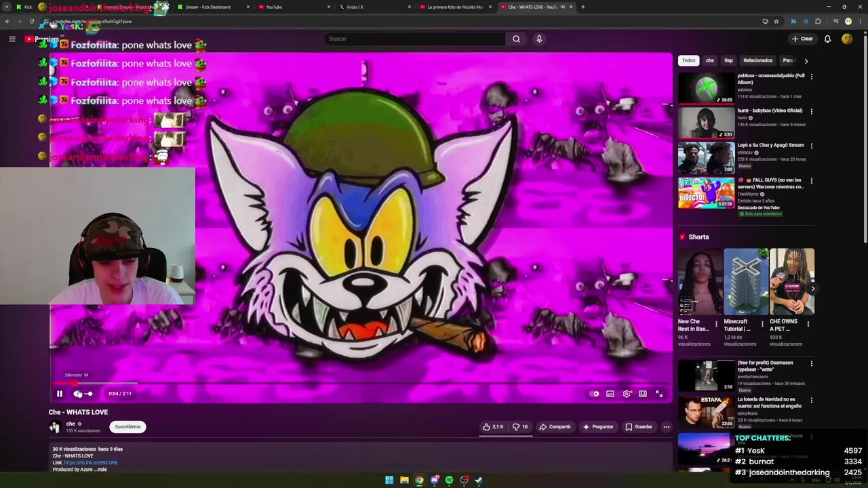
Task: Enter full screen mode
Action: tap(659, 394)
